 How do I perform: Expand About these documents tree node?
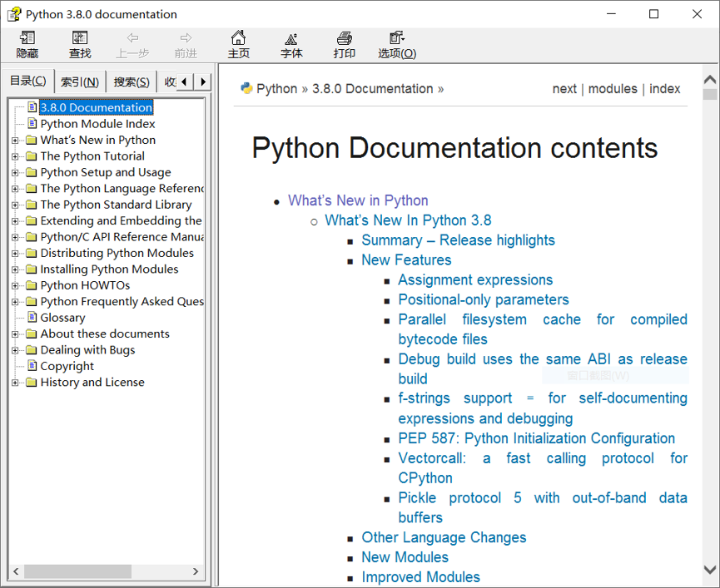15,334
